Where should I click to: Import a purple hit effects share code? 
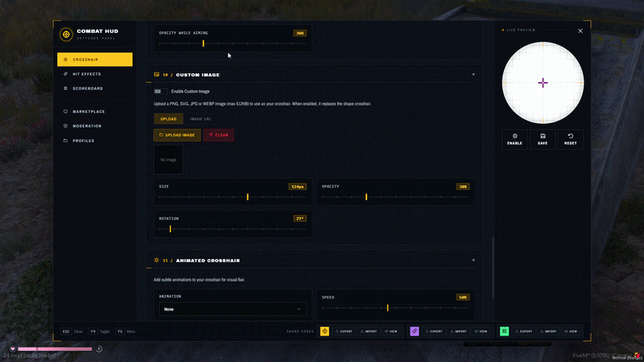click(458, 331)
